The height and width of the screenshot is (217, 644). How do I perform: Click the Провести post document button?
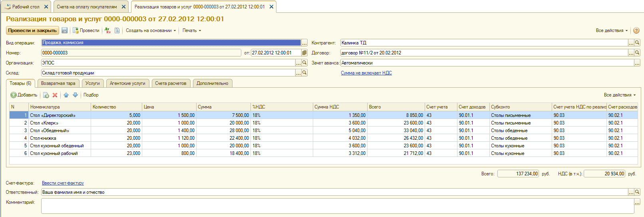click(86, 30)
